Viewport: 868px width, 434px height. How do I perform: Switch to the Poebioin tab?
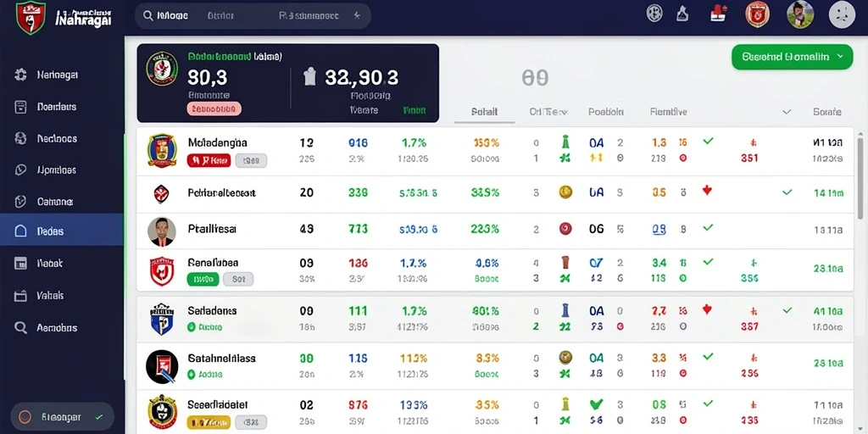click(605, 112)
